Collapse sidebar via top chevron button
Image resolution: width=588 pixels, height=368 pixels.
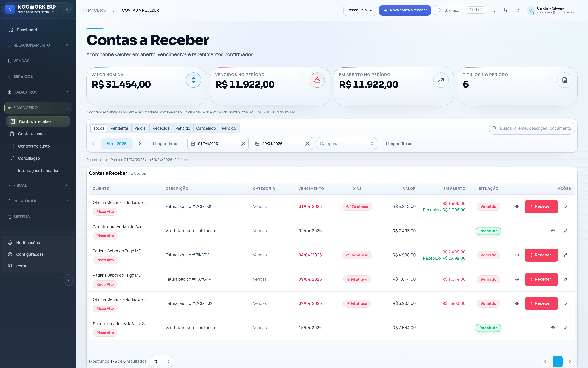click(x=67, y=10)
